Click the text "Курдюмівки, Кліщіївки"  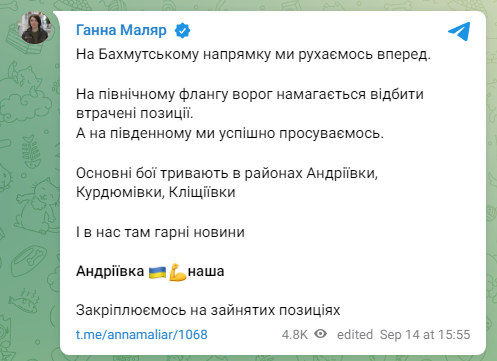(x=156, y=192)
